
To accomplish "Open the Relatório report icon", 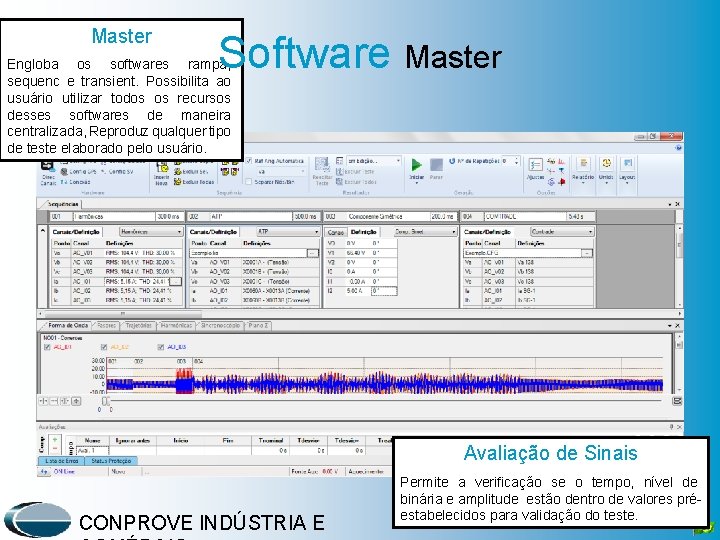I will pos(583,163).
